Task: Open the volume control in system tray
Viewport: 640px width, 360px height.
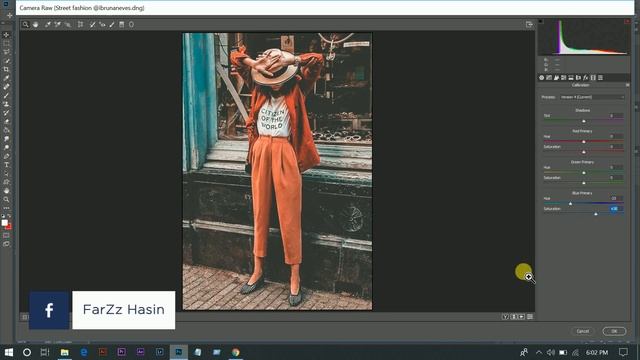Action: tap(551, 352)
